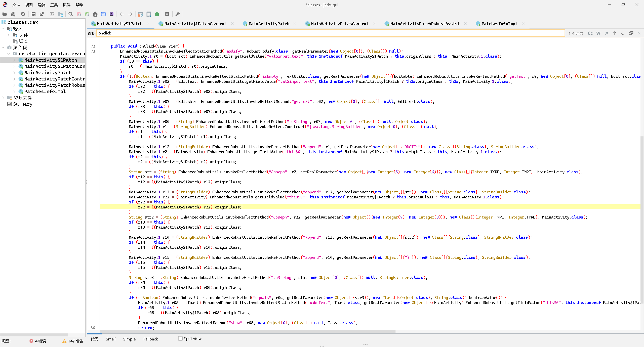Toggle case sensitive Cc search option
Image resolution: width=644 pixels, height=347 pixels.
(590, 33)
